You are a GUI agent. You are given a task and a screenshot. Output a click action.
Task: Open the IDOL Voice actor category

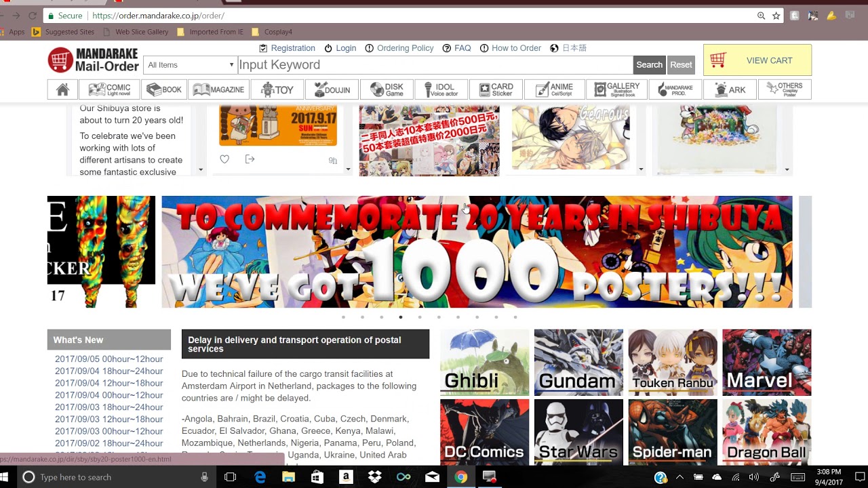tap(441, 89)
